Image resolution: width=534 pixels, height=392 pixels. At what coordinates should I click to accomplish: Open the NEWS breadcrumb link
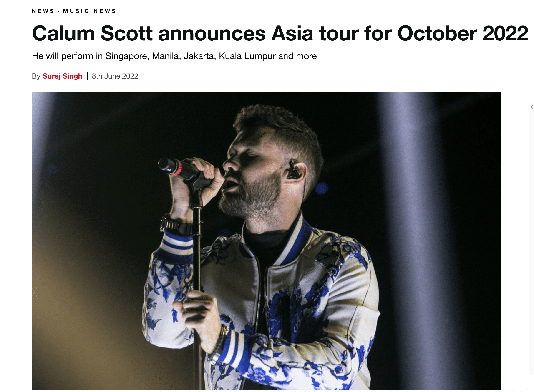coord(43,11)
